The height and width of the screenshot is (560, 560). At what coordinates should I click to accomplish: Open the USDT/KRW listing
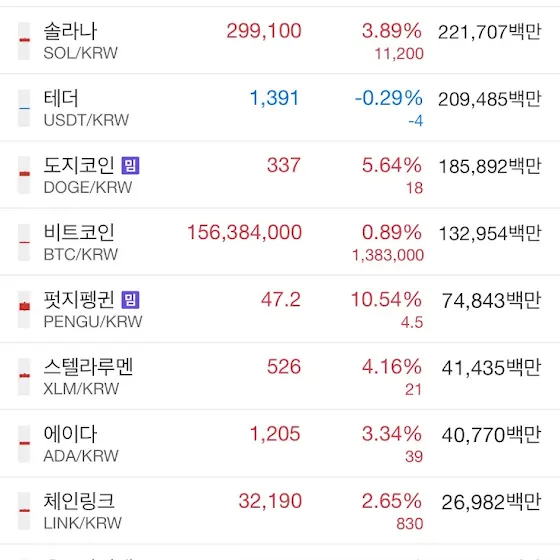point(280,108)
